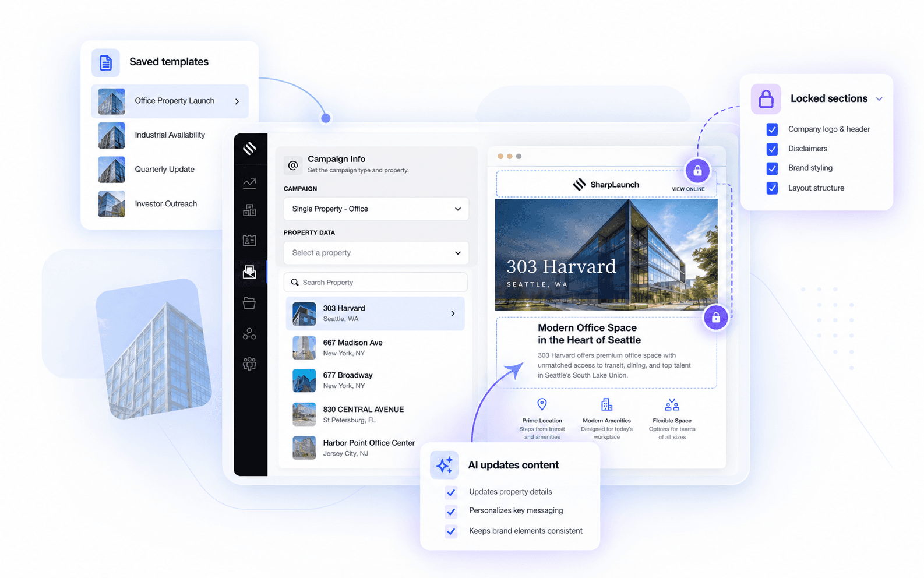Choose 830 CENTRAL AVENUE property
The width and height of the screenshot is (924, 578).
[x=375, y=414]
